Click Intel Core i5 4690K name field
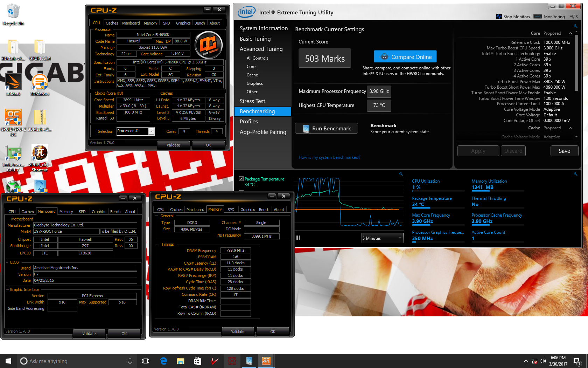Image resolution: width=588 pixels, height=368 pixels. 153,35
